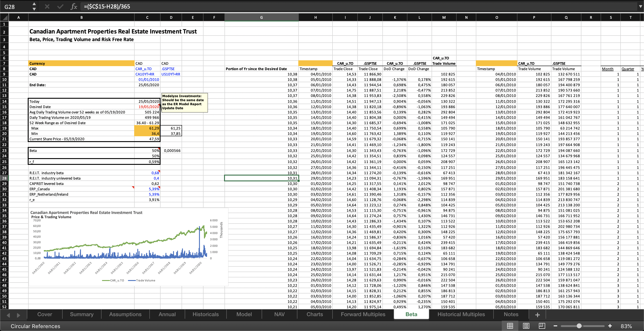Select the Desired Date cell 19/05/2020
This screenshot has height=331, width=644.
click(147, 107)
